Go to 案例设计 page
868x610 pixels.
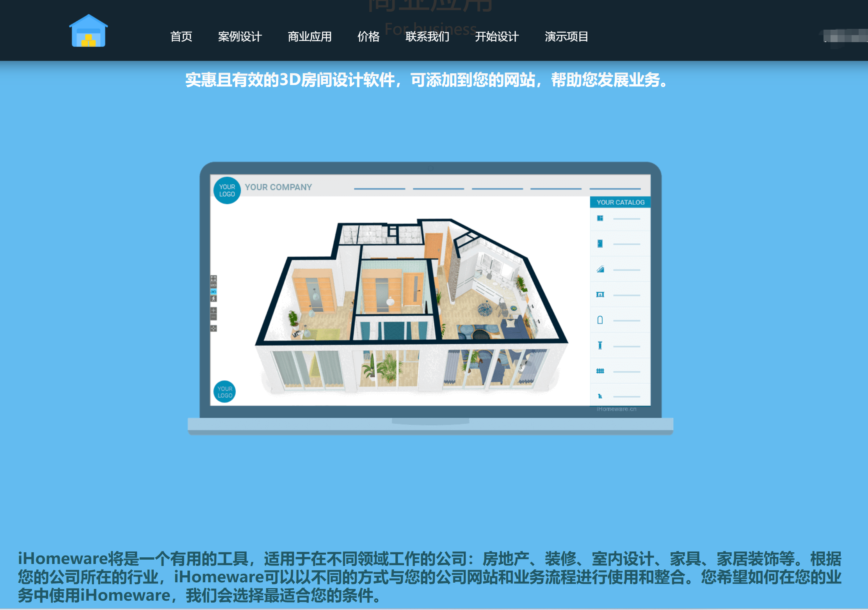click(x=240, y=37)
